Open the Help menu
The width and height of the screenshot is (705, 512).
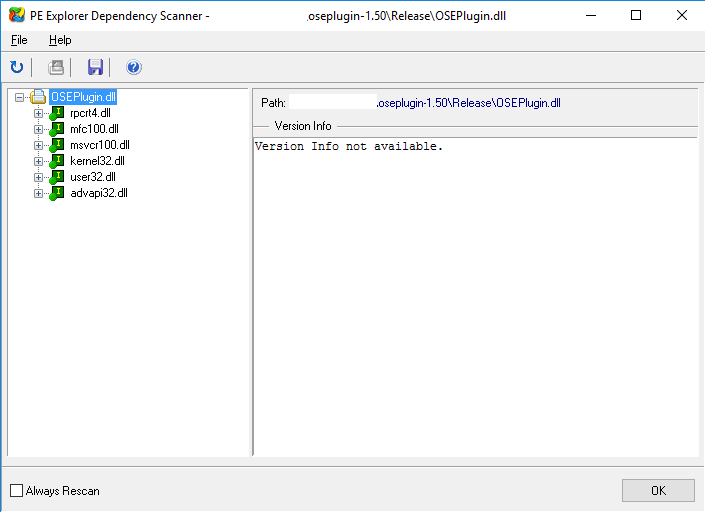(x=60, y=40)
